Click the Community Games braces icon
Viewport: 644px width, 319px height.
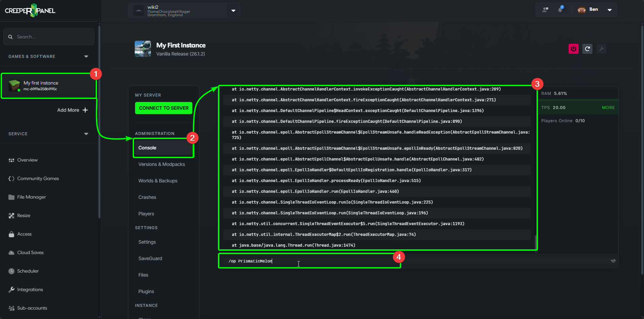coord(11,179)
